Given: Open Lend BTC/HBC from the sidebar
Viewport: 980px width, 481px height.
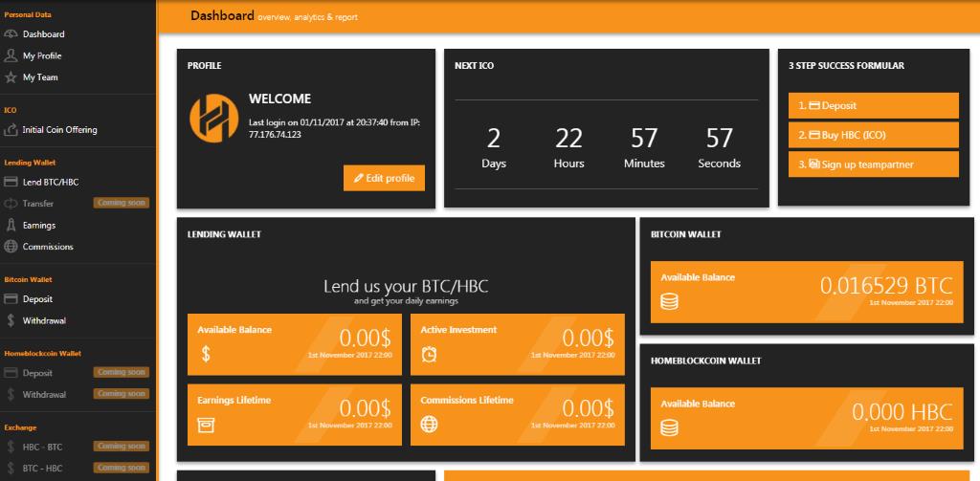Looking at the screenshot, I should [50, 182].
